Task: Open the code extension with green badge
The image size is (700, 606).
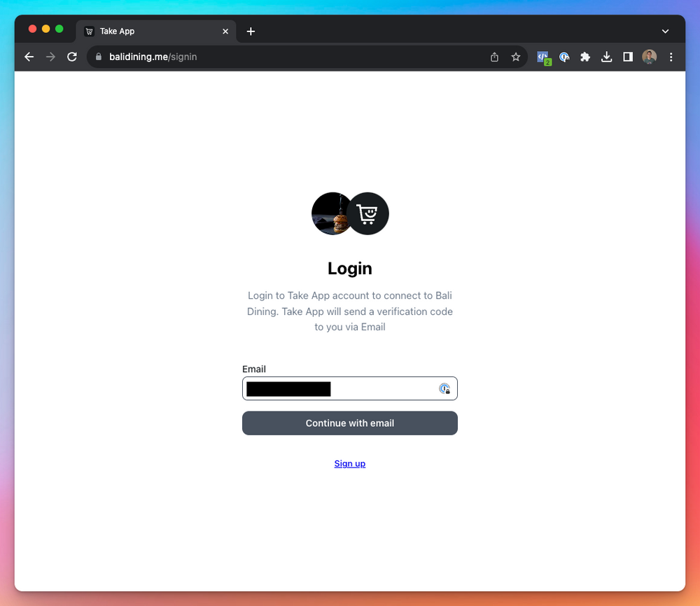Action: point(544,57)
